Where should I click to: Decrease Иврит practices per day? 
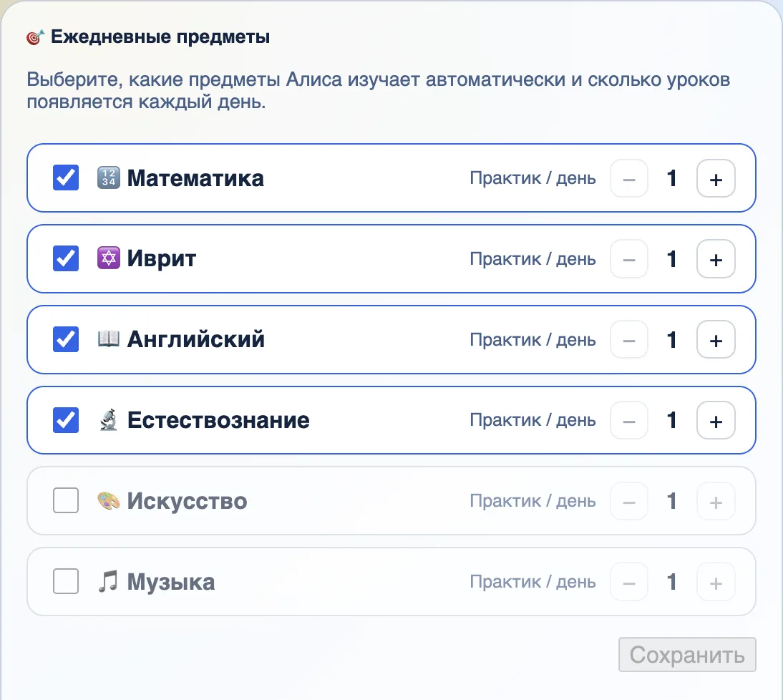629,259
